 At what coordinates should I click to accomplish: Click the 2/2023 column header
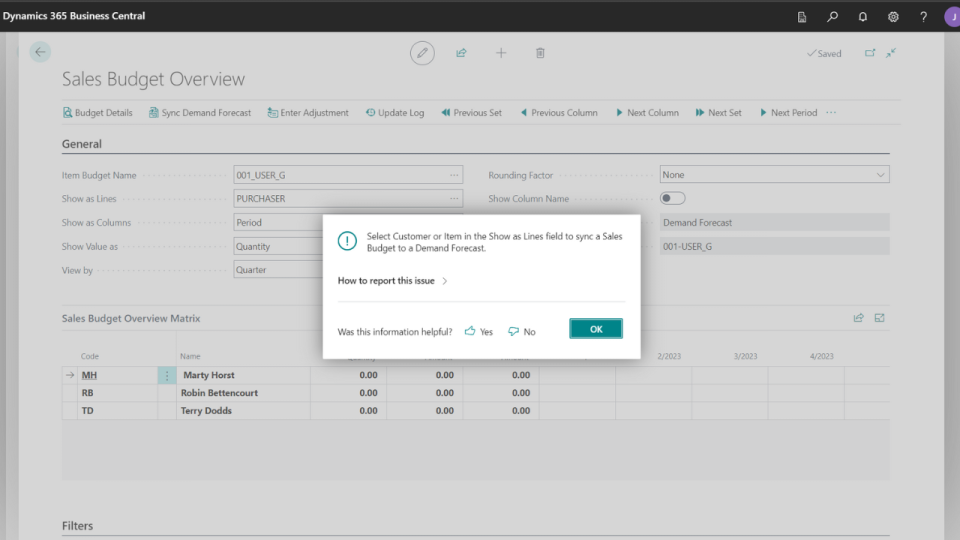coord(669,356)
